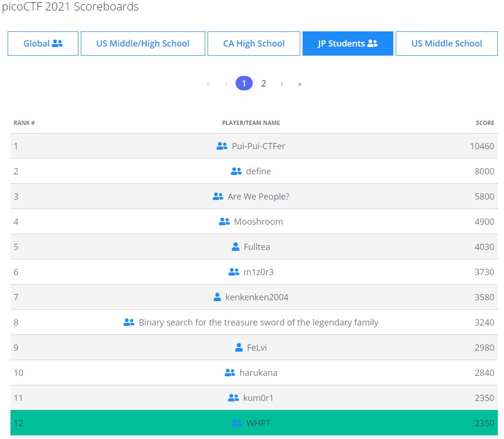Viewport: 504px width, 439px height.
Task: Jump to last page with double-right arrow
Action: tap(300, 84)
